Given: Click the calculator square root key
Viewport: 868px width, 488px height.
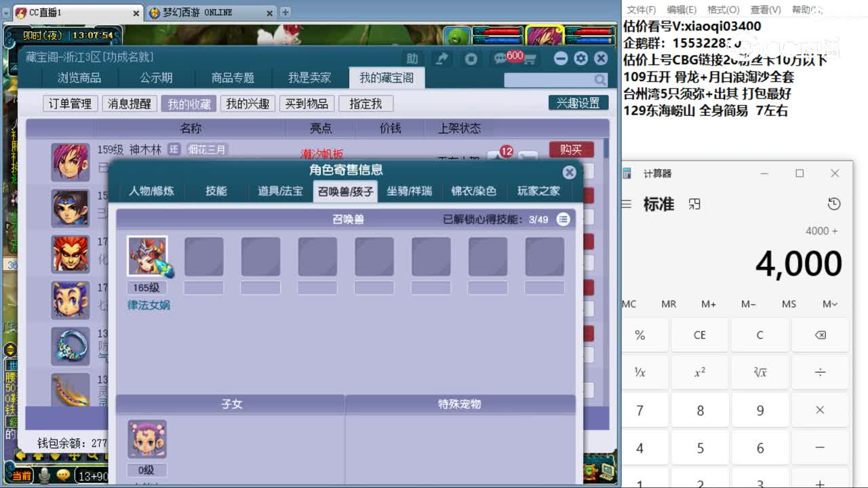Looking at the screenshot, I should (760, 372).
